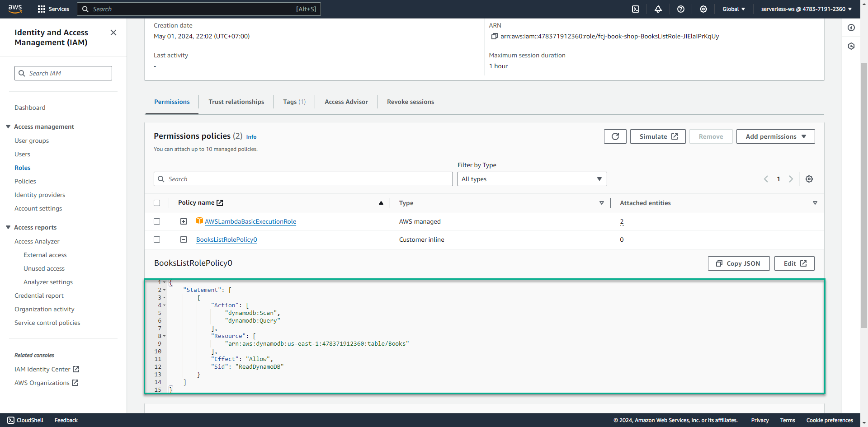Open Unused access under Access Analyzer
The width and height of the screenshot is (868, 427).
[44, 268]
